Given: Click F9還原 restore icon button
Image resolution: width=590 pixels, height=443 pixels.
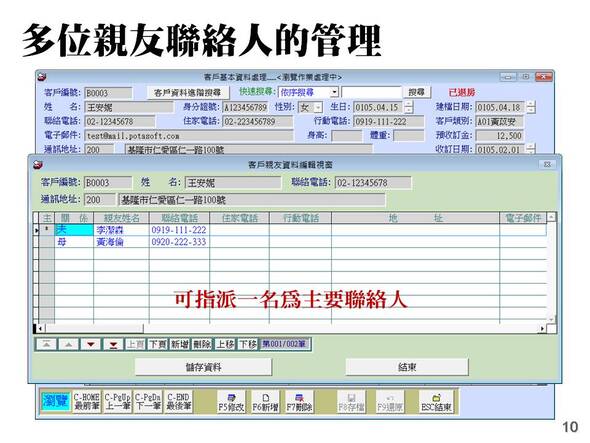Looking at the screenshot, I should pos(390,402).
